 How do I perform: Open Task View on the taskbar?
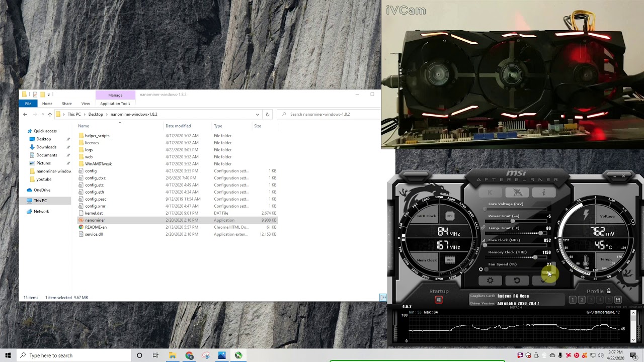[155, 355]
